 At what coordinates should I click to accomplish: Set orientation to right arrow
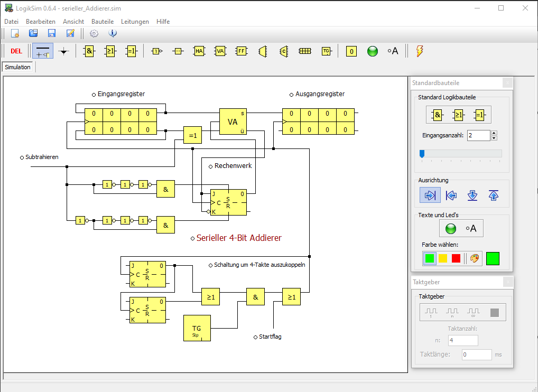(430, 195)
